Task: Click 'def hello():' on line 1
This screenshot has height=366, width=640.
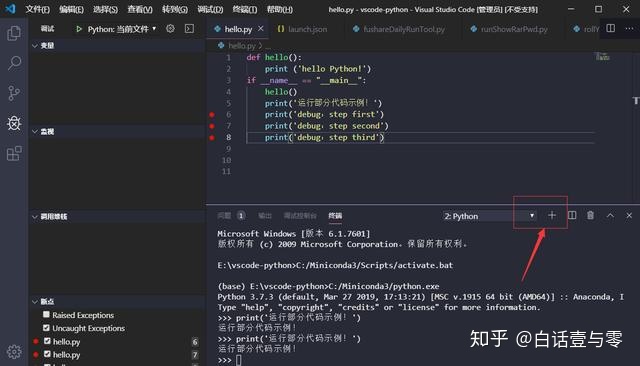Action: (x=274, y=58)
